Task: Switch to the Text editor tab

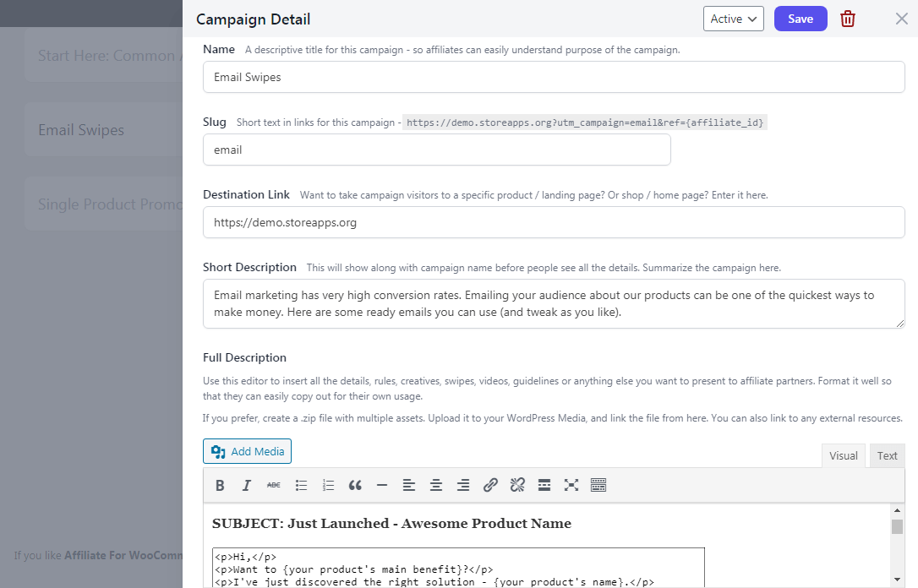Action: point(887,455)
